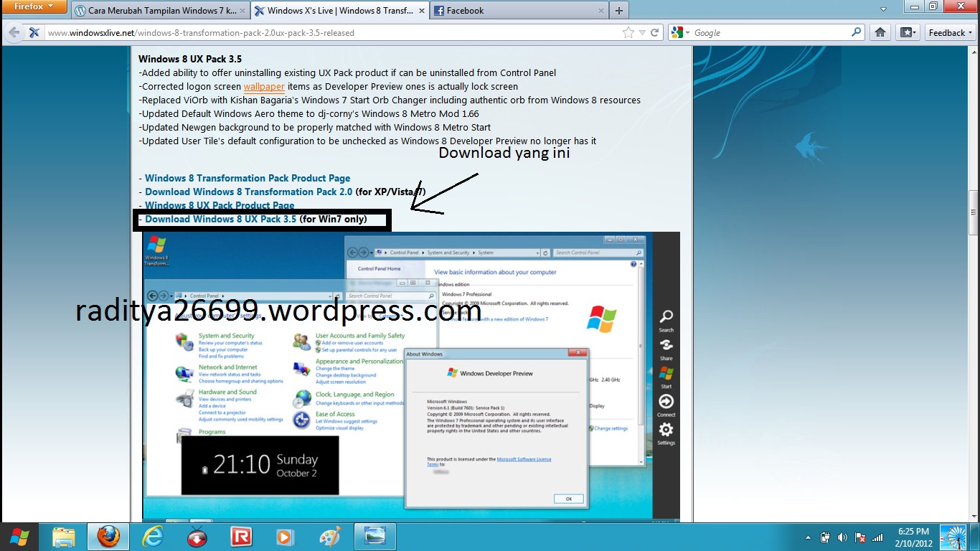Launch Paint from the taskbar
980x551 pixels.
tap(330, 536)
